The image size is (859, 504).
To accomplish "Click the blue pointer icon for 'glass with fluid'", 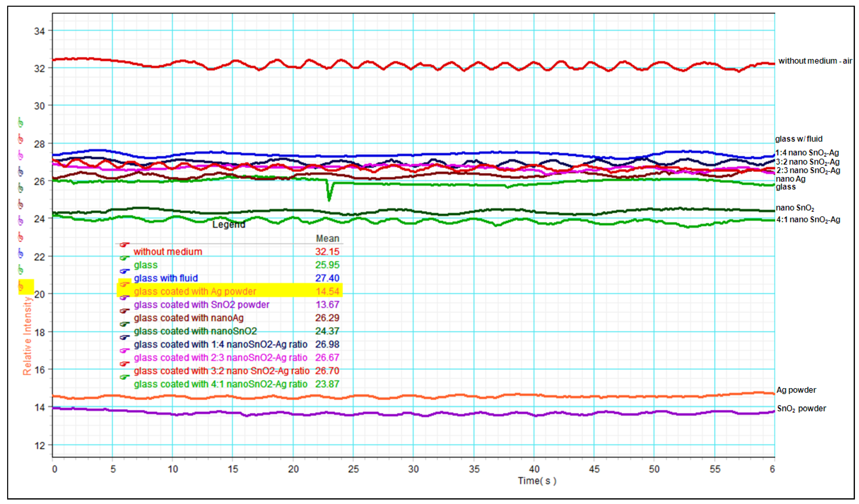I will pos(124,271).
